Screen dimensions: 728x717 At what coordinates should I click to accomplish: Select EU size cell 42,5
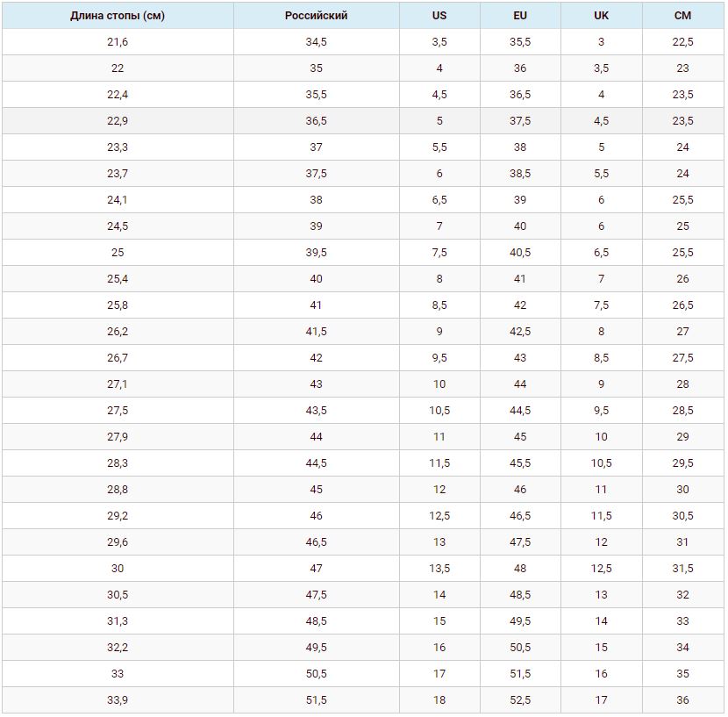pyautogui.click(x=520, y=332)
